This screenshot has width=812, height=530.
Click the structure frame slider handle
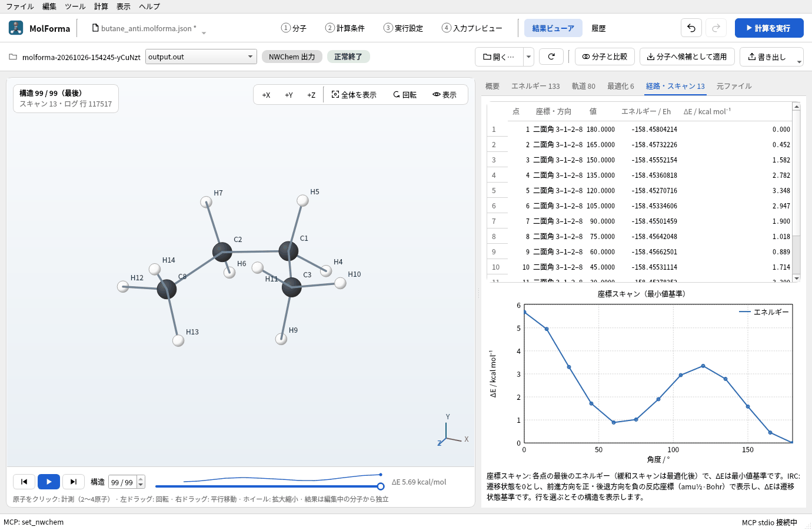381,486
